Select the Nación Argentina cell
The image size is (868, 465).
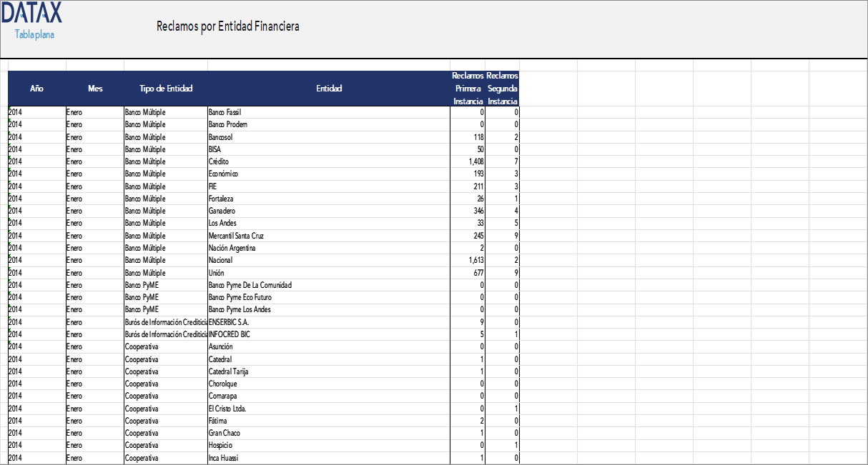tap(232, 248)
